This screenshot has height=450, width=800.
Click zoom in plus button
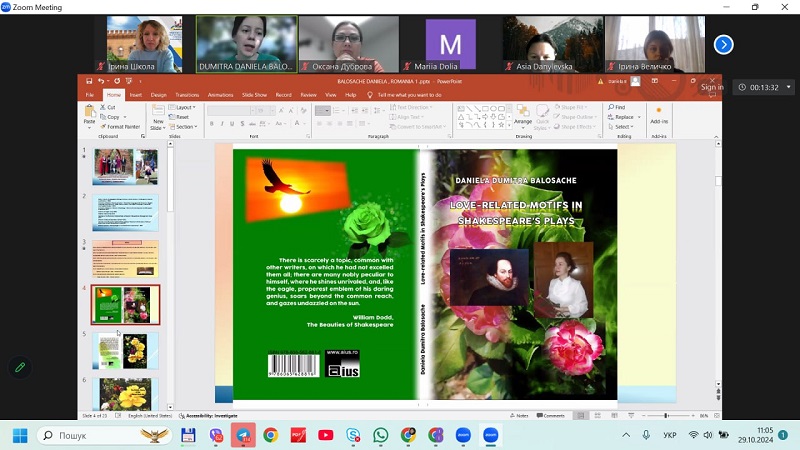[693, 416]
